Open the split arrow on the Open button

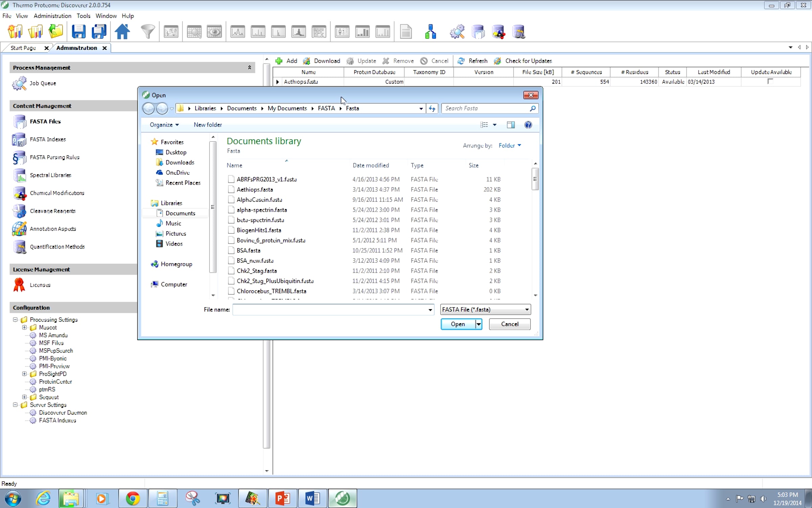click(x=478, y=324)
